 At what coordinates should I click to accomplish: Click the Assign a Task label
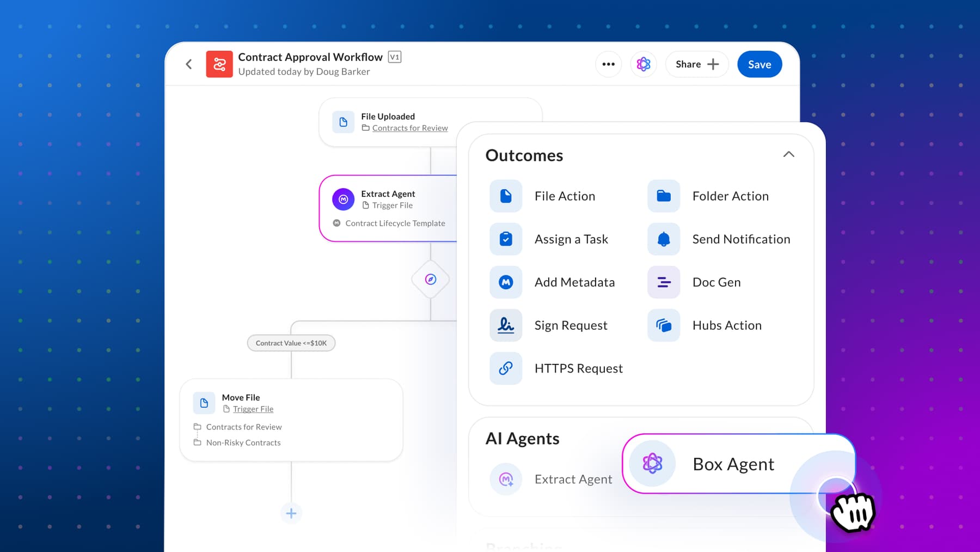click(x=571, y=239)
